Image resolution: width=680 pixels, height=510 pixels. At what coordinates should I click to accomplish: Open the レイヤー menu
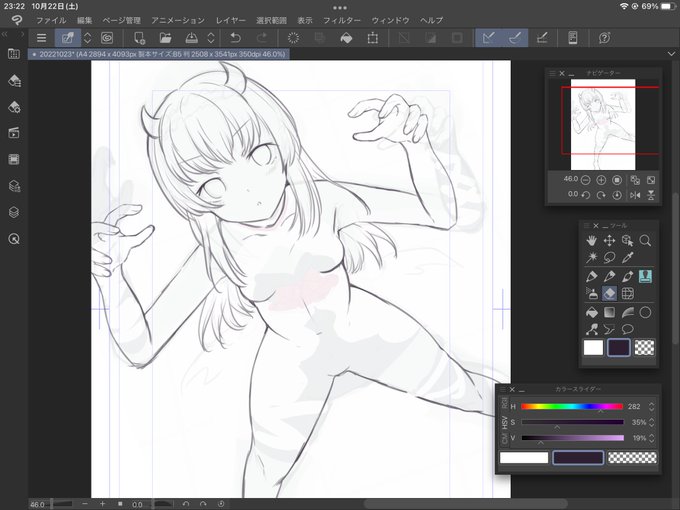[231, 20]
